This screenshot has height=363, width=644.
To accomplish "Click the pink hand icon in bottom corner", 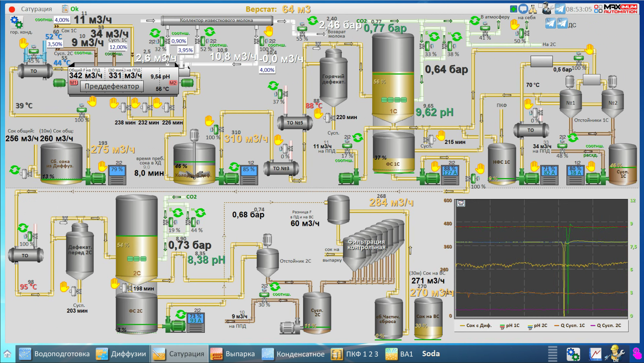I will (x=637, y=354).
